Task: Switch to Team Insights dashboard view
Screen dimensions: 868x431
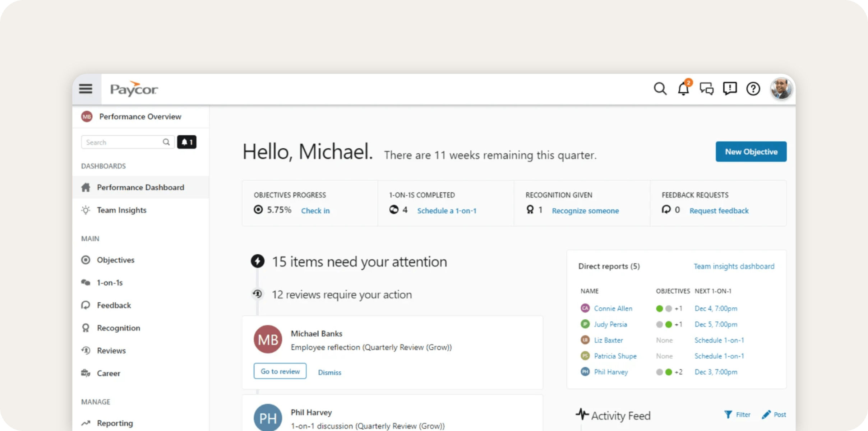Action: [x=121, y=210]
